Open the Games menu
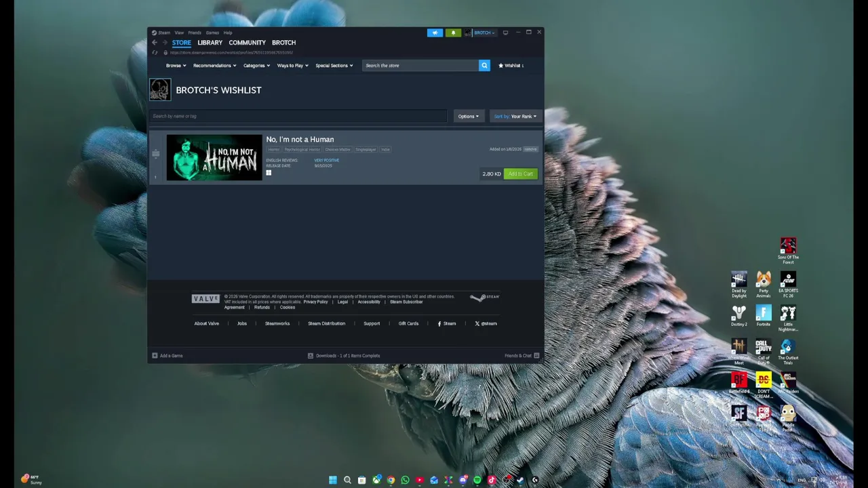The width and height of the screenshot is (868, 488). click(212, 33)
